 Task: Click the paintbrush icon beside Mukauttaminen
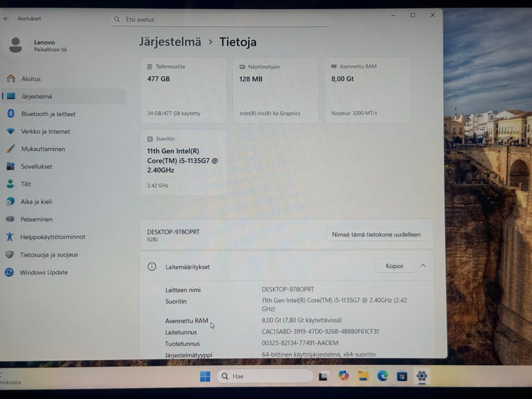pyautogui.click(x=11, y=149)
